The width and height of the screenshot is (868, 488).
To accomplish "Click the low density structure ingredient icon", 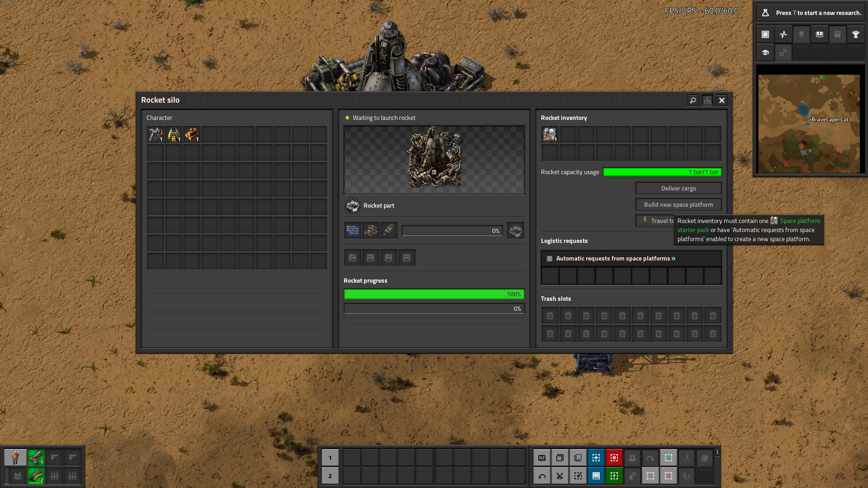I will pyautogui.click(x=371, y=231).
